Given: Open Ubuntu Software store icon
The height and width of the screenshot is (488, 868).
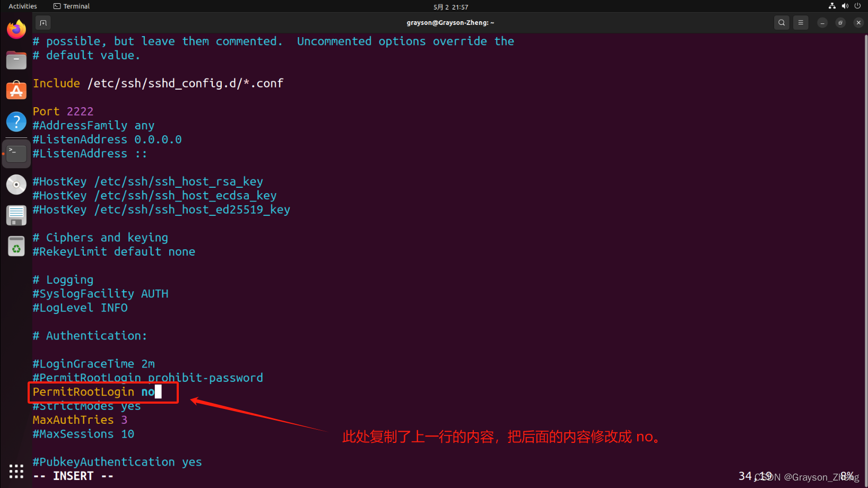Looking at the screenshot, I should pyautogui.click(x=16, y=91).
